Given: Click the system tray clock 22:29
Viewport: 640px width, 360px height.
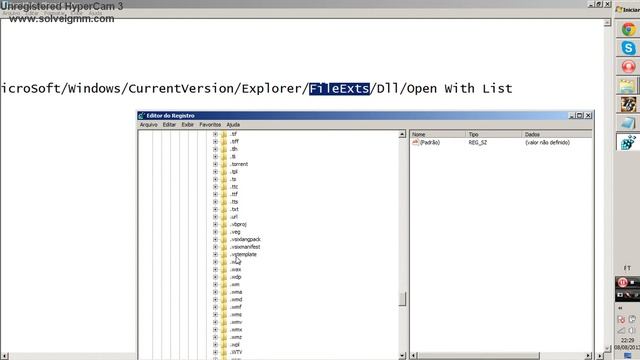Looking at the screenshot, I should coord(628,340).
